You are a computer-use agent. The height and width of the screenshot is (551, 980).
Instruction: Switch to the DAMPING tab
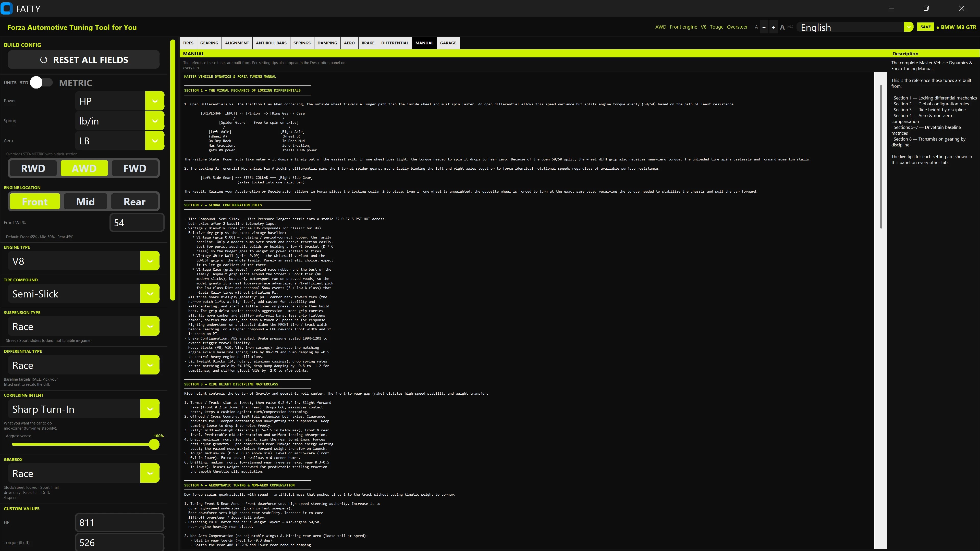[x=327, y=43]
